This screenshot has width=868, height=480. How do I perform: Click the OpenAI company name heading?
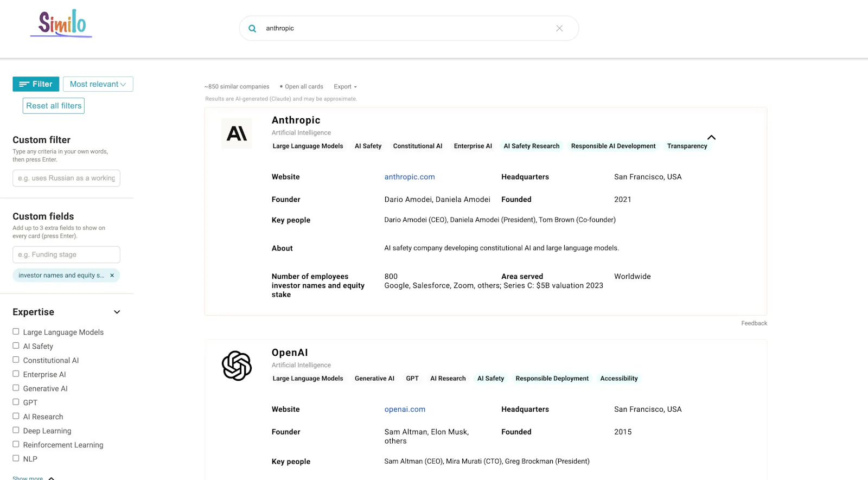click(290, 353)
